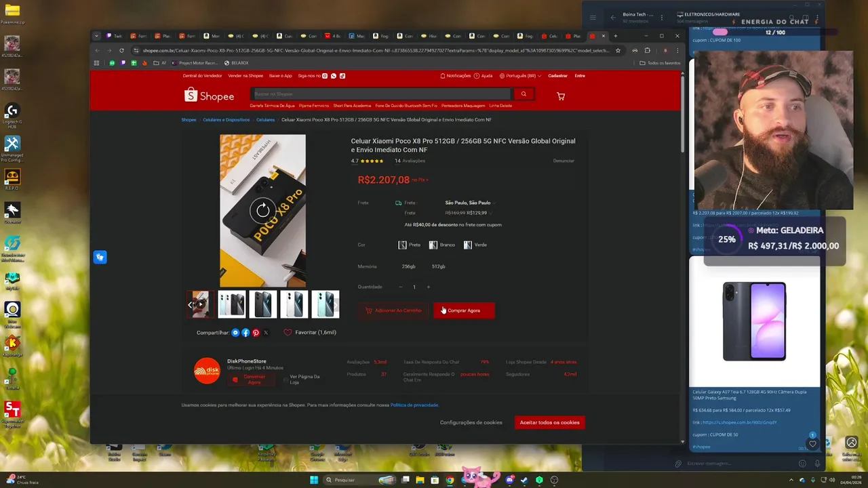The width and height of the screenshot is (868, 488).
Task: Open Steam from the taskbar
Action: (x=524, y=480)
